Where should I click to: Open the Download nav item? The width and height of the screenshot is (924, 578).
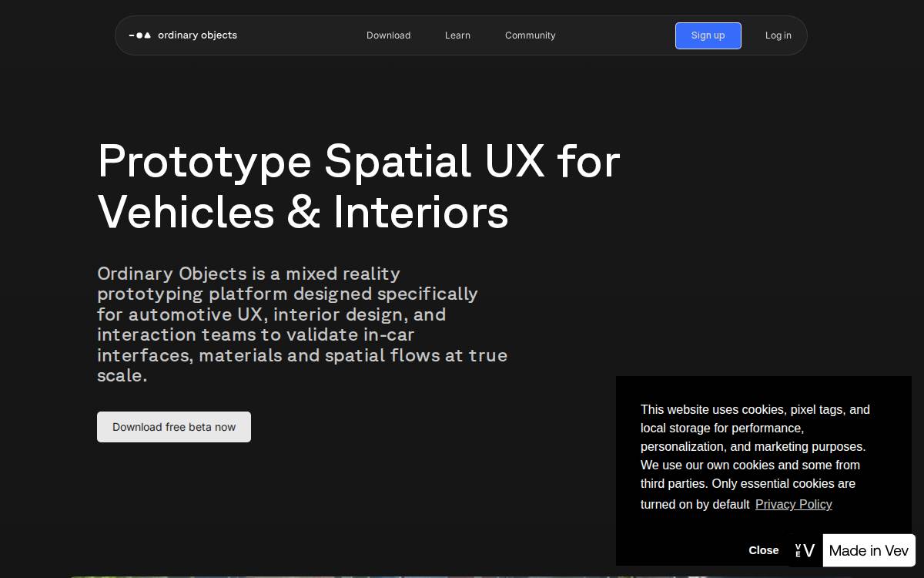[388, 35]
